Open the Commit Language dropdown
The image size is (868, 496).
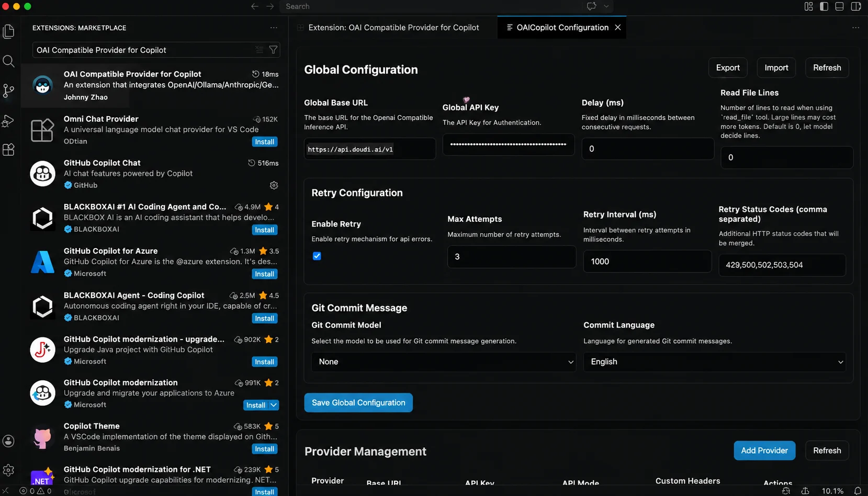pos(715,362)
